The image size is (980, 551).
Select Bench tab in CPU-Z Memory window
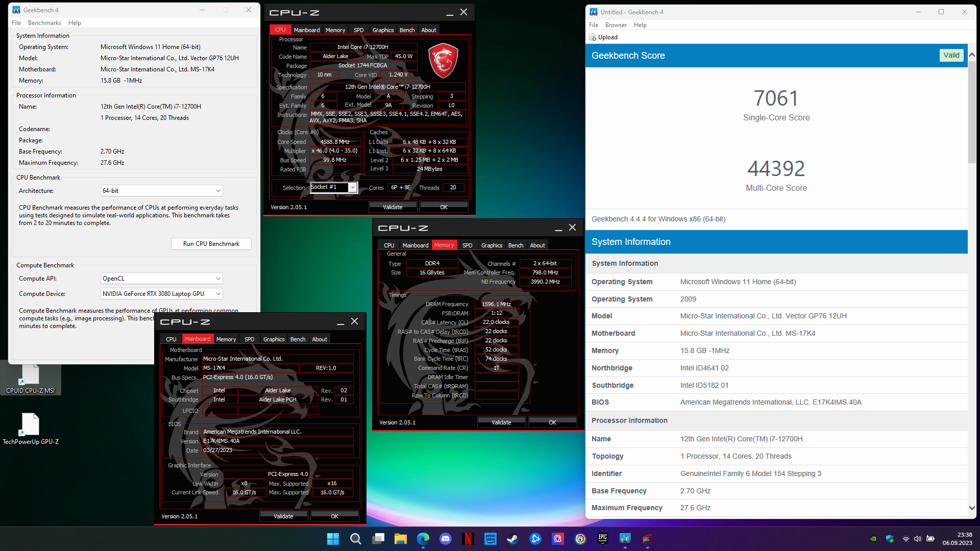tap(516, 245)
